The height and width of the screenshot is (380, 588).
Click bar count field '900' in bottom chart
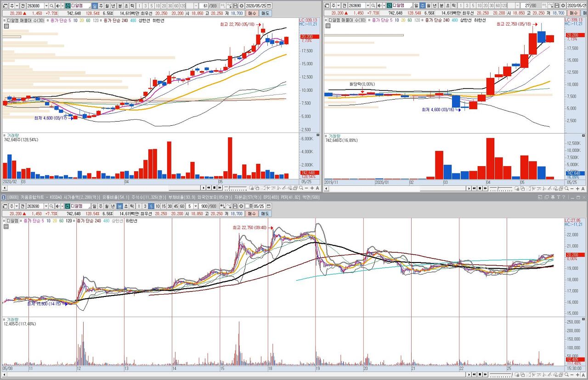click(203, 206)
